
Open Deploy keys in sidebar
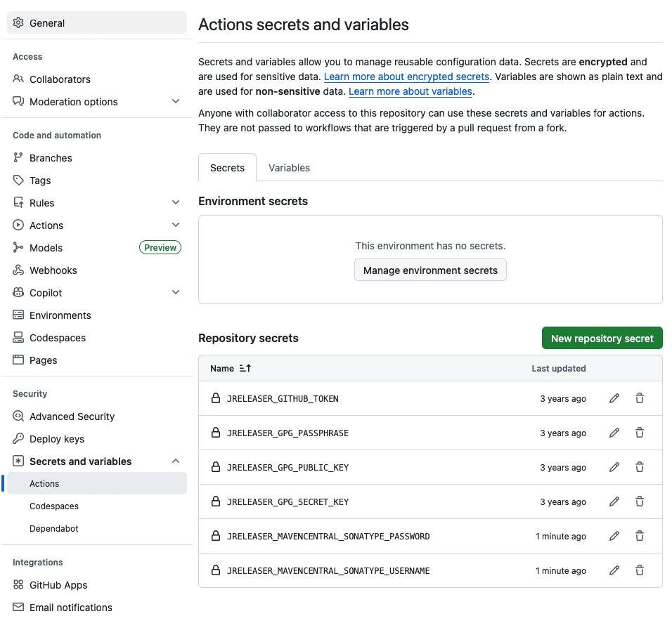56,439
